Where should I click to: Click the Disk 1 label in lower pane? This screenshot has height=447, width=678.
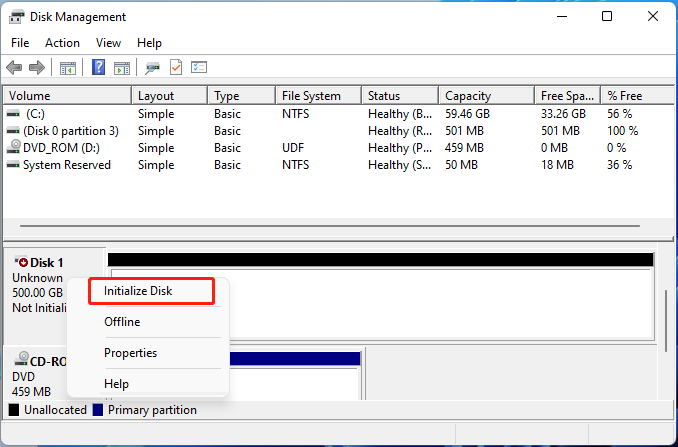(47, 262)
